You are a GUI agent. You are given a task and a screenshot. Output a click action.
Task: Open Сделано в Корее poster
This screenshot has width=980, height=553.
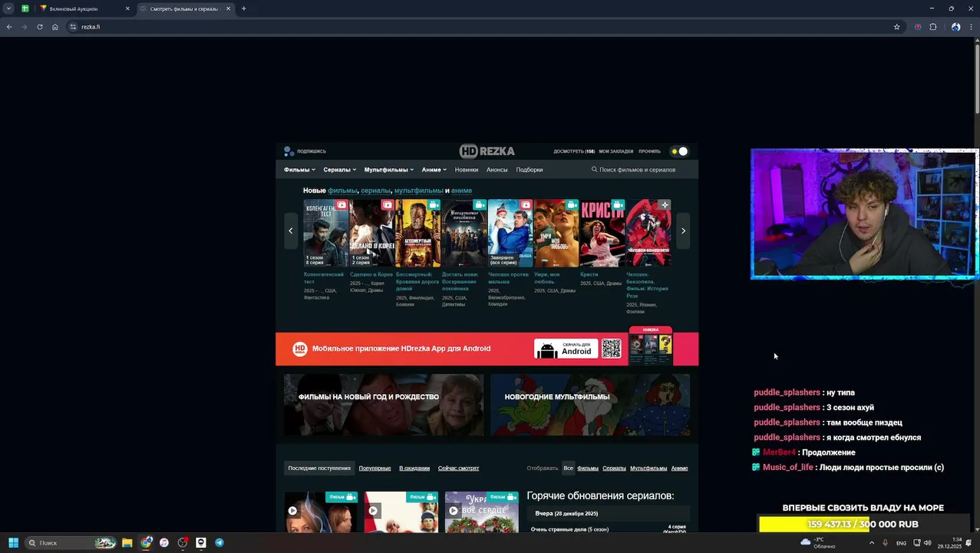[x=372, y=233]
